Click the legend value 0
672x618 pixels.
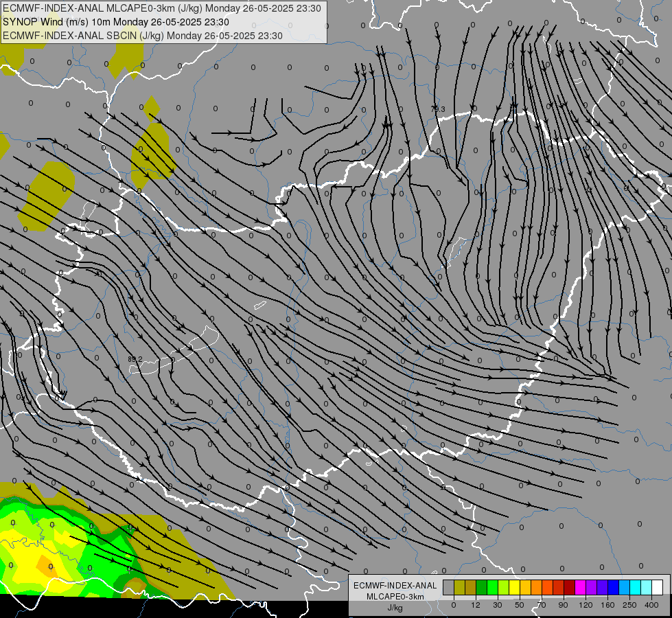[x=454, y=605]
